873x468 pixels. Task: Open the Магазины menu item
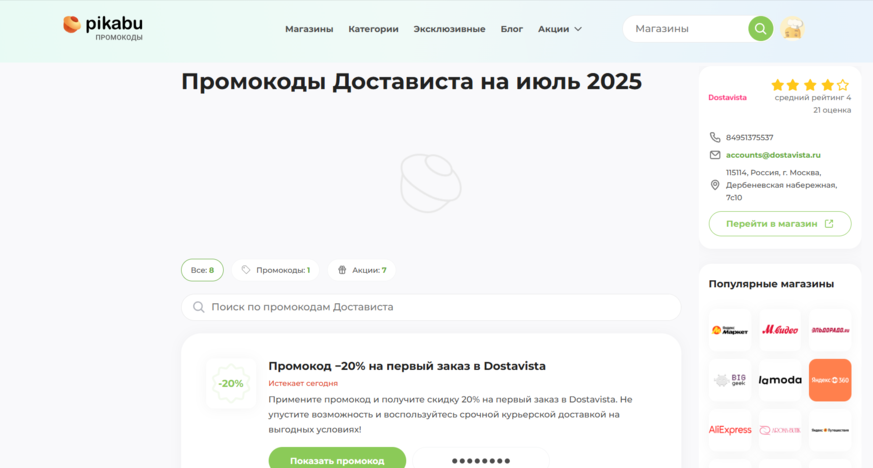coord(309,29)
